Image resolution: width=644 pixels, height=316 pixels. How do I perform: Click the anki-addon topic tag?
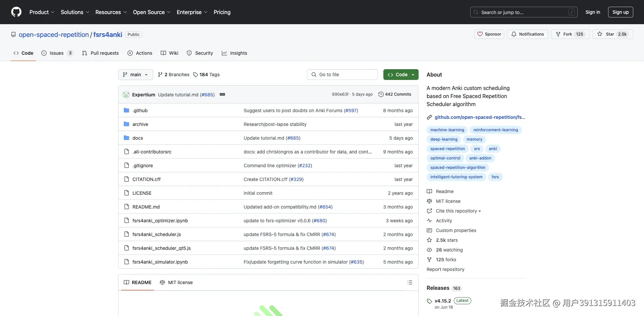point(480,158)
